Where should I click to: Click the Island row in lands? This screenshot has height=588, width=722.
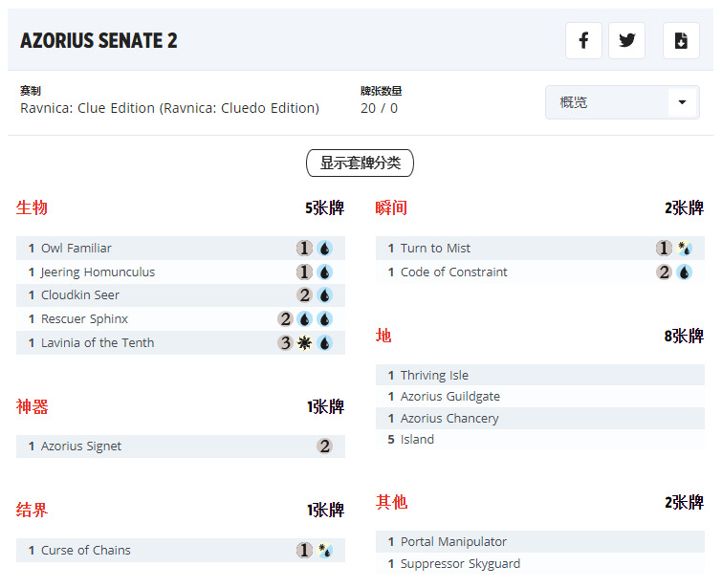pyautogui.click(x=417, y=440)
